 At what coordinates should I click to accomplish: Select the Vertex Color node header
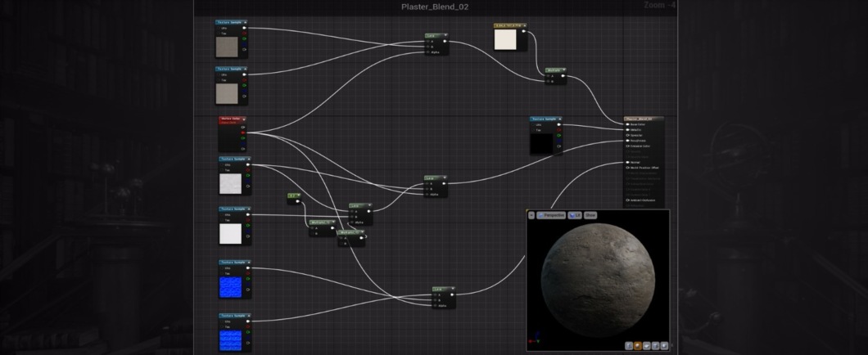pos(232,120)
